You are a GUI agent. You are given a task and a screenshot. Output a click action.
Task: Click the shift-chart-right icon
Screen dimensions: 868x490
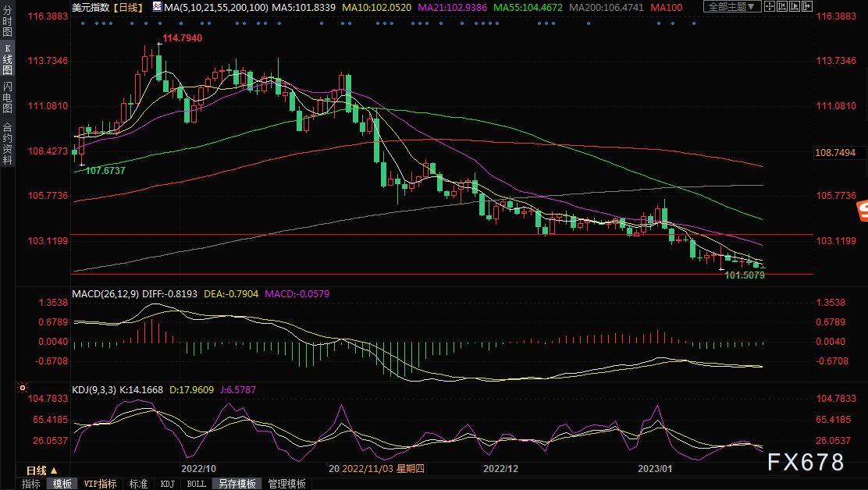point(807,6)
